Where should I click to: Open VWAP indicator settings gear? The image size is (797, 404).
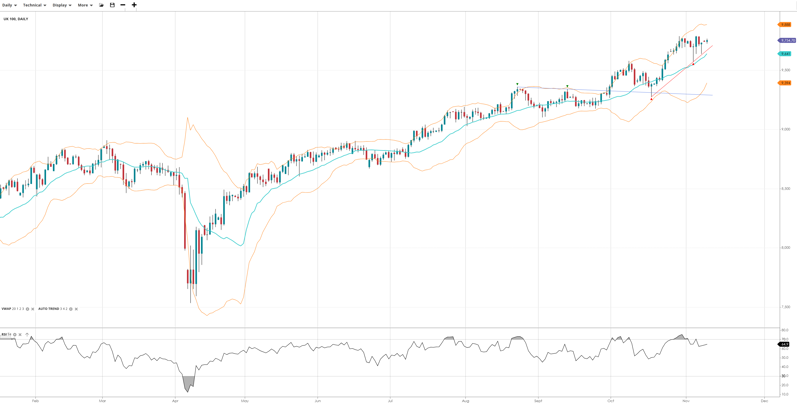pos(28,309)
